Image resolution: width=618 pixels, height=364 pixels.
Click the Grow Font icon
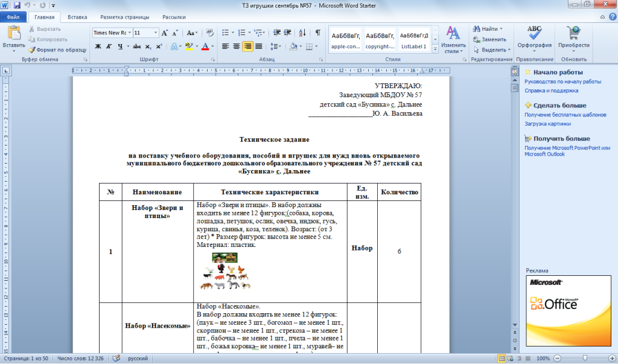click(x=165, y=33)
